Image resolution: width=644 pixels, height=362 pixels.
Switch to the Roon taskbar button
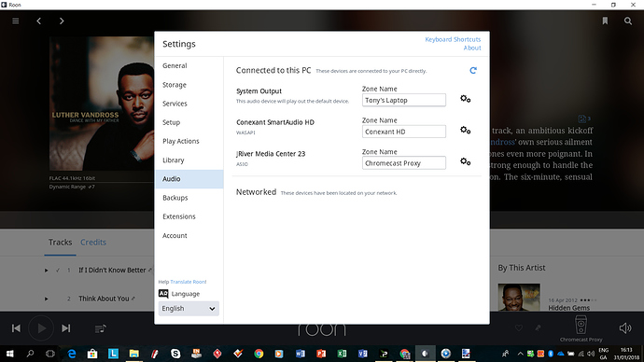425,354
